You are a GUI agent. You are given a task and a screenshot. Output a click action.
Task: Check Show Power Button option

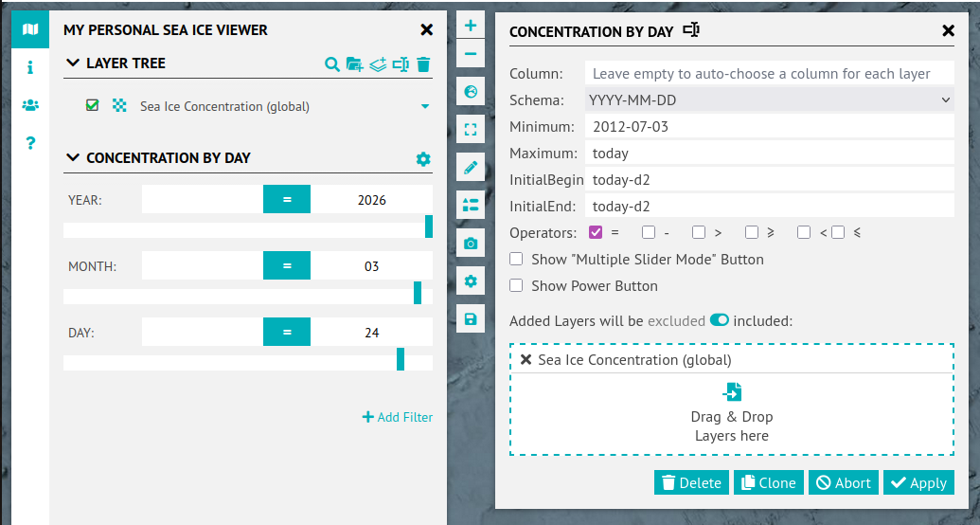click(x=516, y=285)
